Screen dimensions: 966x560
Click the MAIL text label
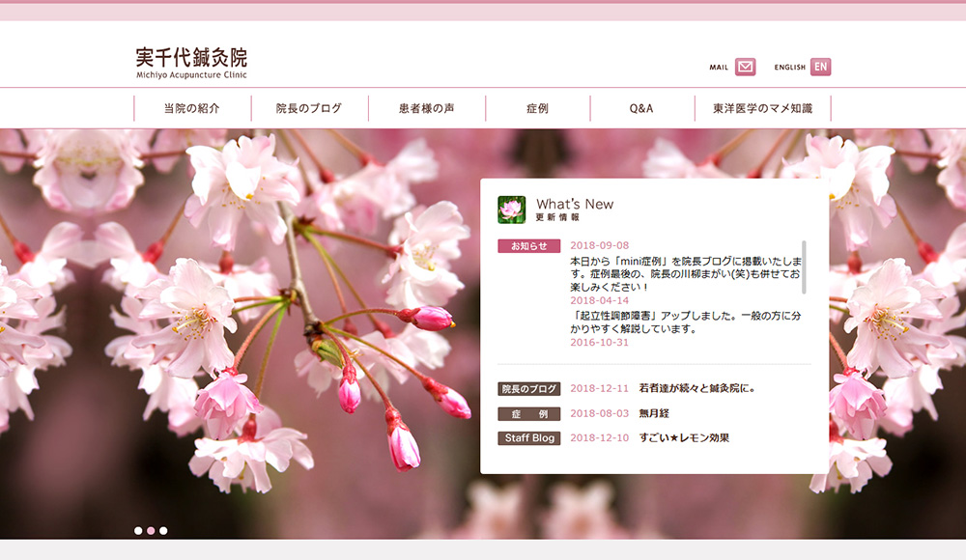click(719, 68)
